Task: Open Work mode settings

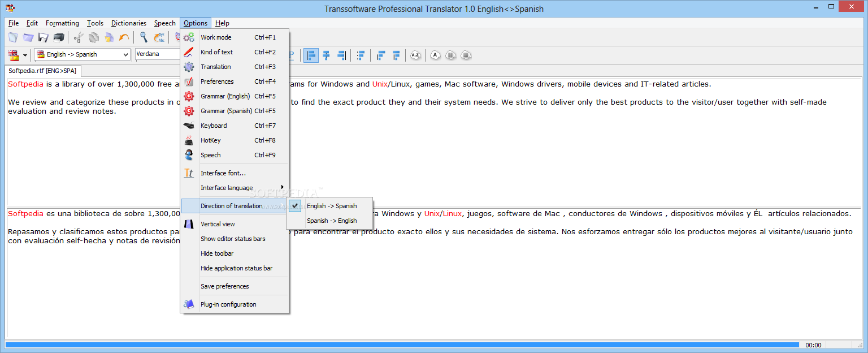Action: point(235,37)
